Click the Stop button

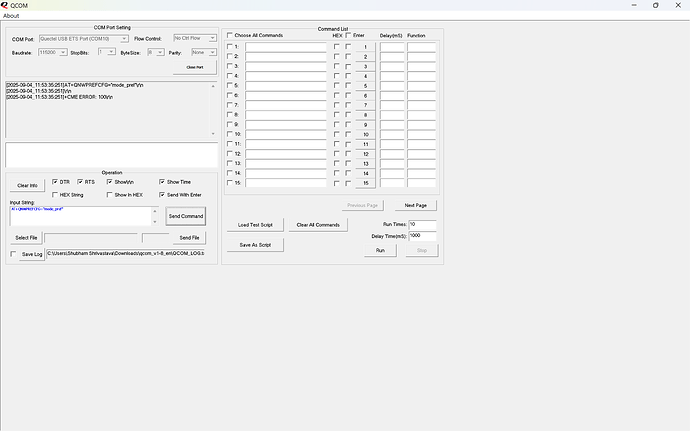point(422,250)
